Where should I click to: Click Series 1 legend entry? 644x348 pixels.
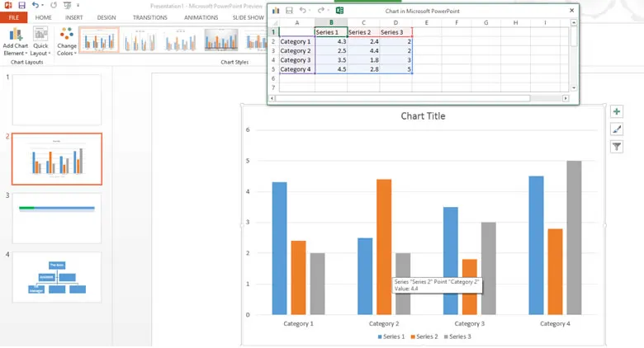pos(391,336)
